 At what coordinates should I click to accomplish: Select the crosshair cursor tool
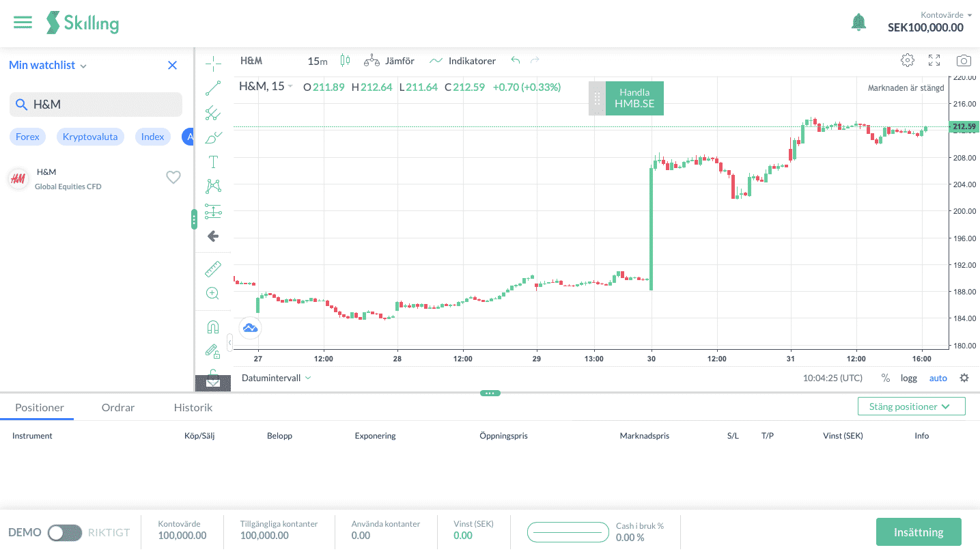tap(213, 64)
